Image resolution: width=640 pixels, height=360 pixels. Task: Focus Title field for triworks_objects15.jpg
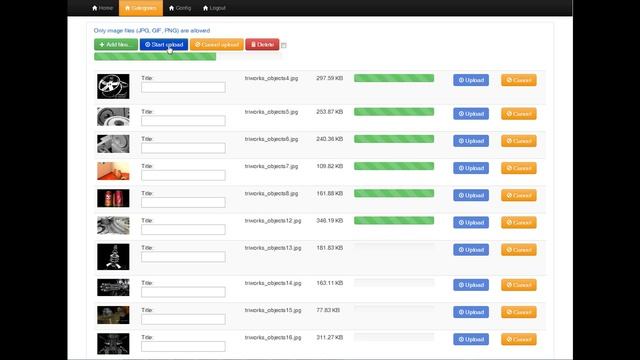pos(183,319)
